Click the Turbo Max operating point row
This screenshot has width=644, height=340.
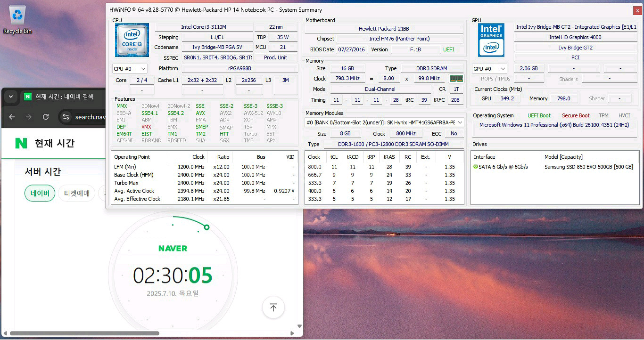[205, 183]
